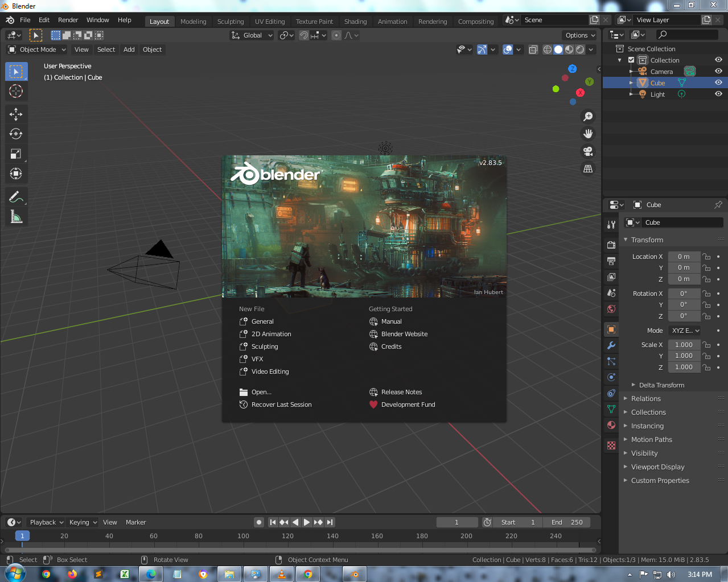
Task: Activate the Select Box tool
Action: [16, 72]
